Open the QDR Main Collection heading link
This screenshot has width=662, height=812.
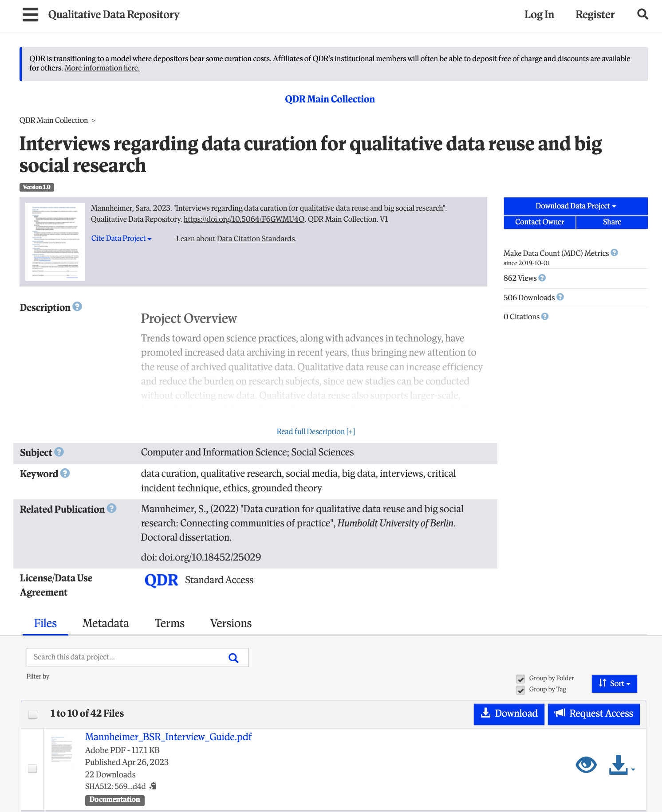point(330,99)
